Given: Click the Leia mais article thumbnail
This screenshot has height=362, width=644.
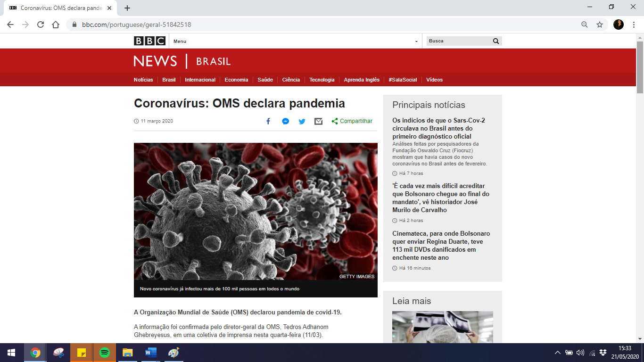Looking at the screenshot, I should pos(442,327).
